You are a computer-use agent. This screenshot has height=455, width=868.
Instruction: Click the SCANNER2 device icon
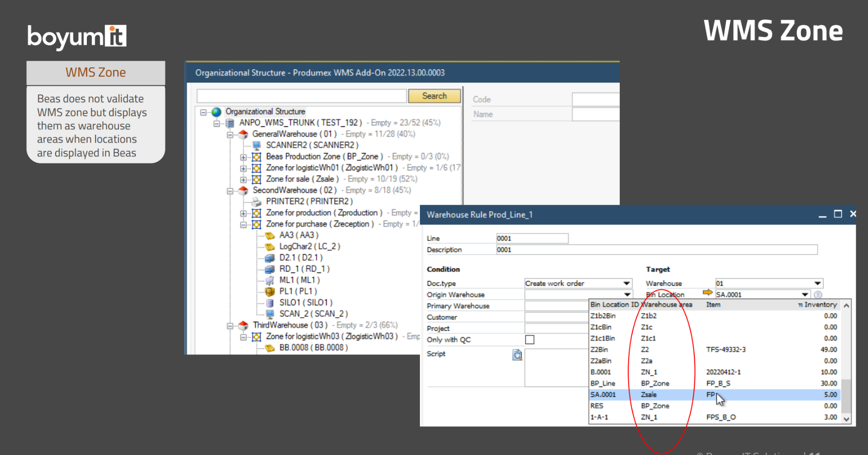(x=257, y=145)
